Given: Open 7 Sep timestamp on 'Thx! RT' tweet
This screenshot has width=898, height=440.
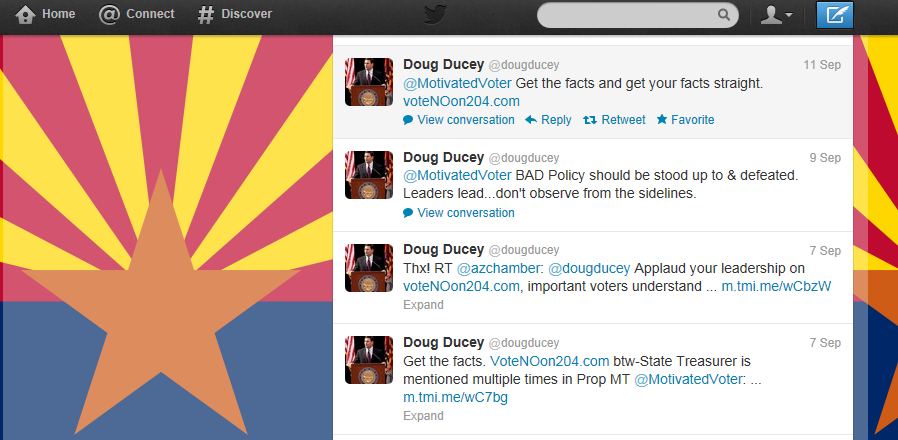Looking at the screenshot, I should [825, 250].
